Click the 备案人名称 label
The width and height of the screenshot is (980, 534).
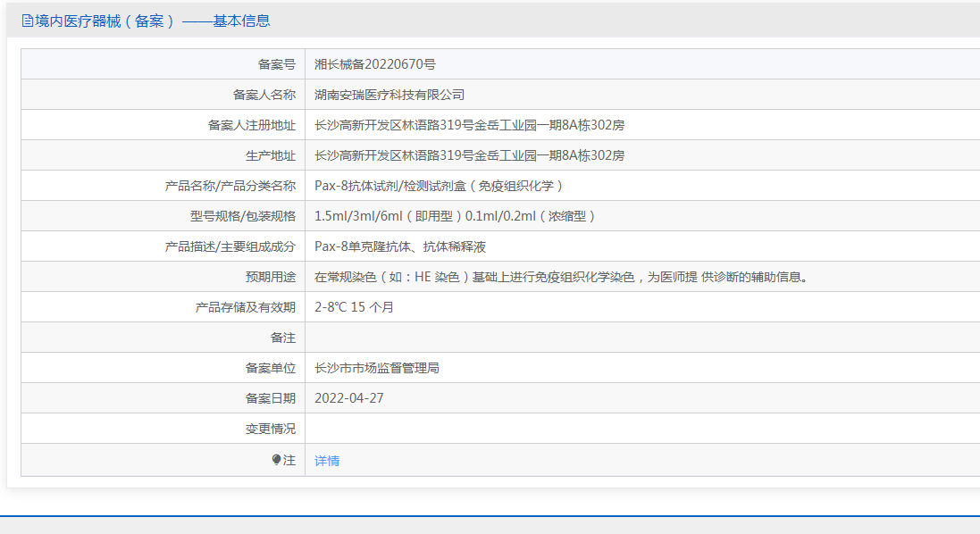pos(264,95)
